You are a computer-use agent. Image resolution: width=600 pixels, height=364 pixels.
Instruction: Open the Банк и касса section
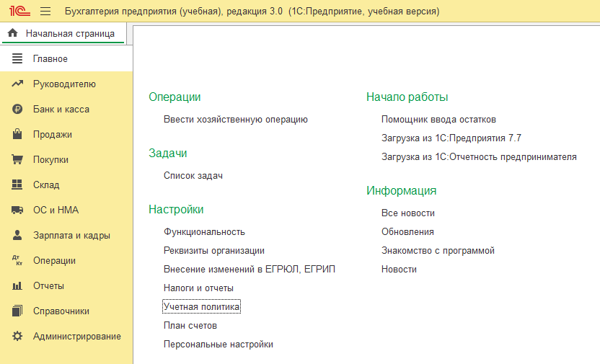(66, 109)
